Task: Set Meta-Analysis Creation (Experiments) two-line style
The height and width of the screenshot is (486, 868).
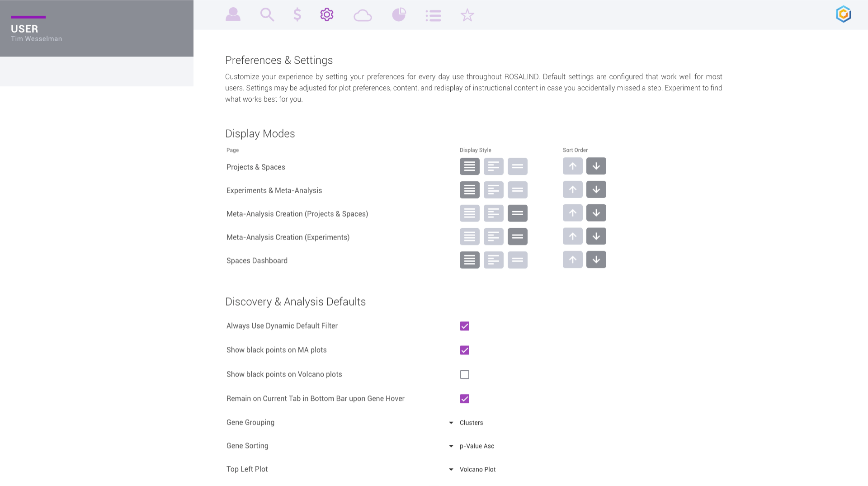Action: click(x=518, y=237)
